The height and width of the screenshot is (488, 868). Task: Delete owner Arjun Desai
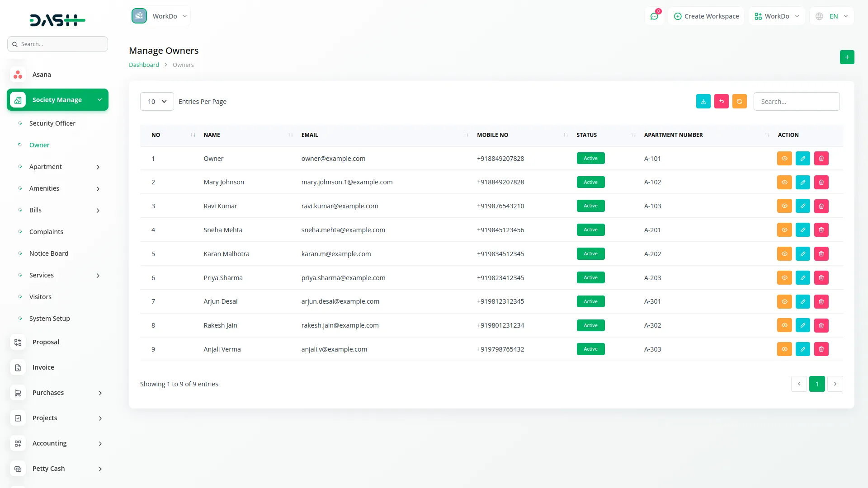821,302
